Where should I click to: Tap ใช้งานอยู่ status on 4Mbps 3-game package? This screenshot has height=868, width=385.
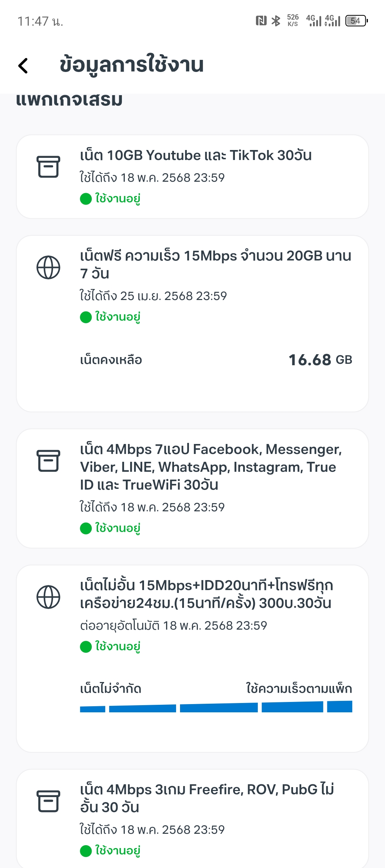click(118, 851)
